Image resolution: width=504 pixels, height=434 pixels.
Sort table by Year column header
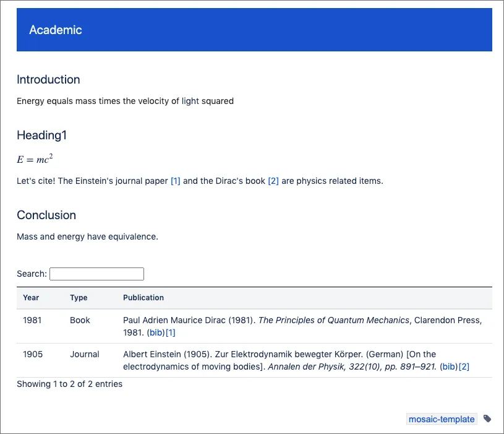coord(31,298)
